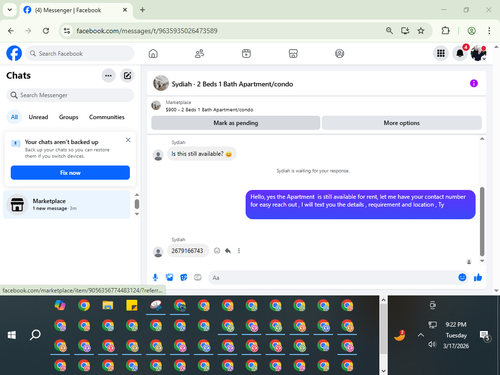Image resolution: width=500 pixels, height=375 pixels.
Task: Open the Marketplace icon in top navigation
Action: click(293, 53)
